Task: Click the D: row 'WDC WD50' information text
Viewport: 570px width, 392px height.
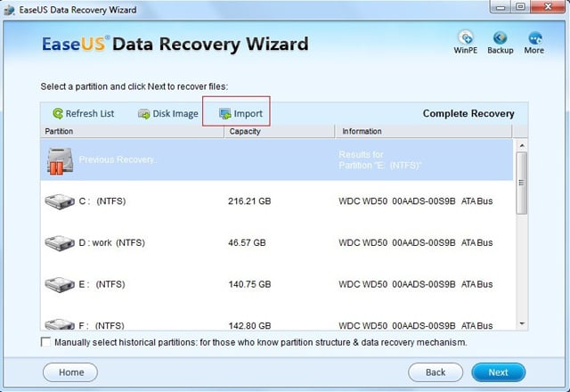Action: (x=416, y=242)
